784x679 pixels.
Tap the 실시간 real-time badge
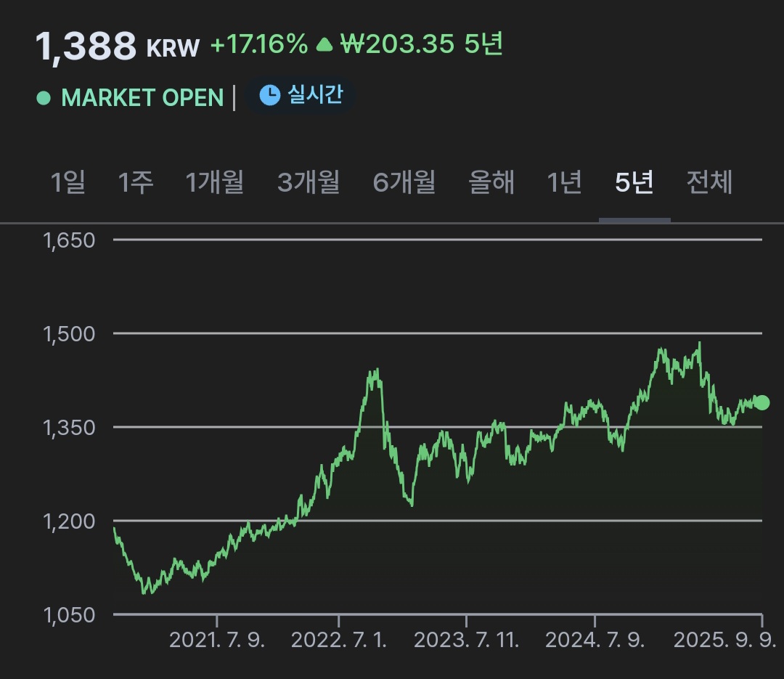(301, 96)
